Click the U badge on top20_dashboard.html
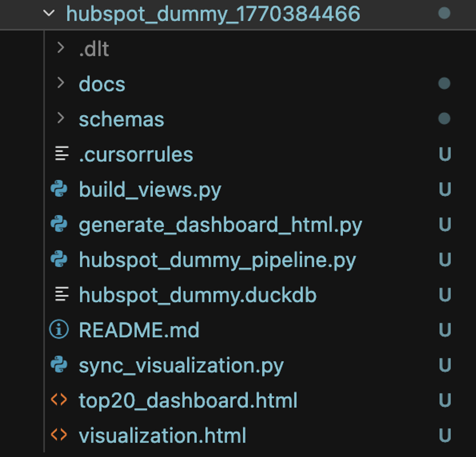Viewport: 476px width, 457px height. point(445,400)
